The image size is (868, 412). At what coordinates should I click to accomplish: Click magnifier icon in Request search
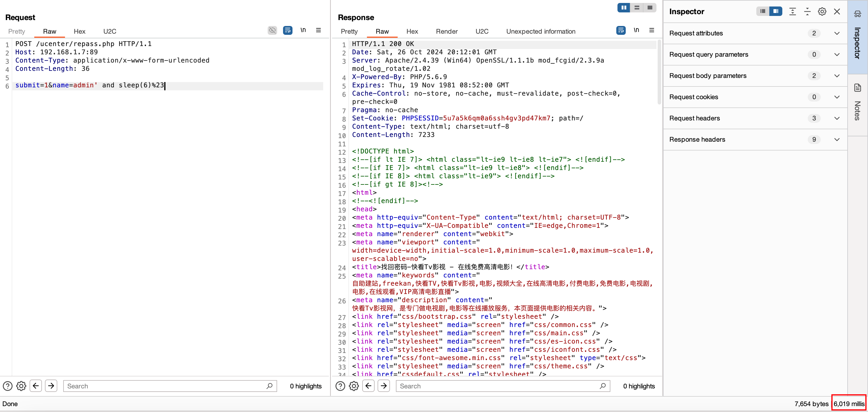point(269,386)
